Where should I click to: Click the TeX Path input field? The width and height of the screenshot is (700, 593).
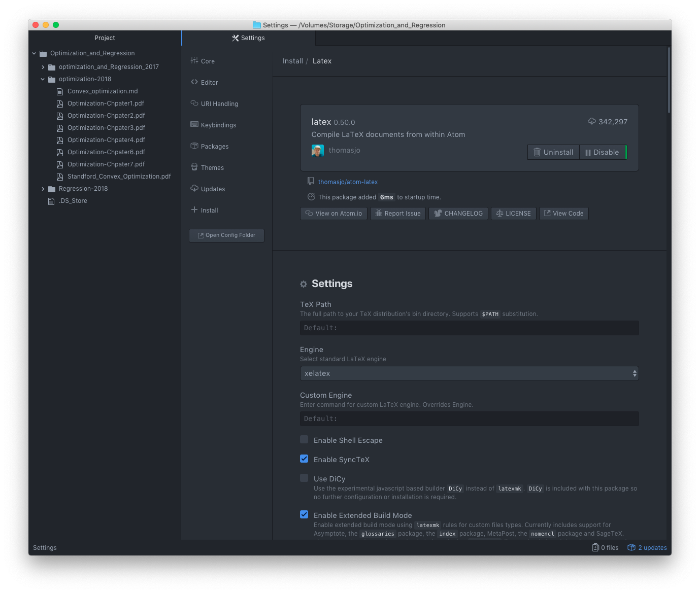pyautogui.click(x=469, y=328)
